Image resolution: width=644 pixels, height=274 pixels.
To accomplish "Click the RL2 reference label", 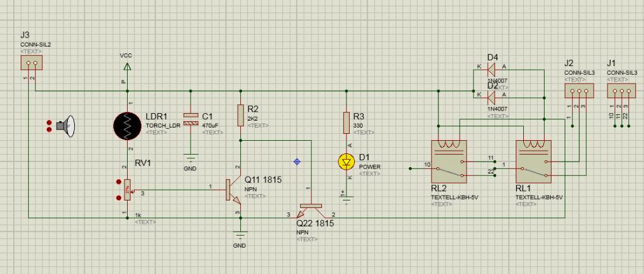I will point(438,189).
